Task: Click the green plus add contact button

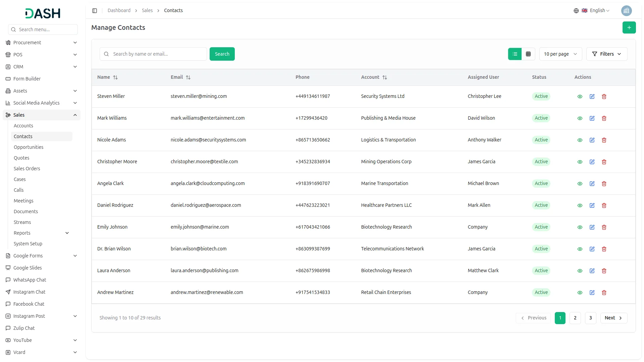Action: 629,27
